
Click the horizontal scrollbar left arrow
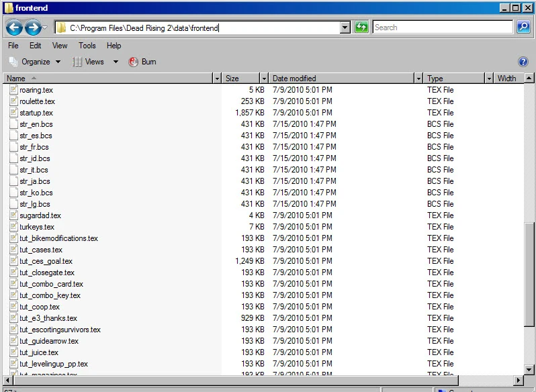click(8, 380)
